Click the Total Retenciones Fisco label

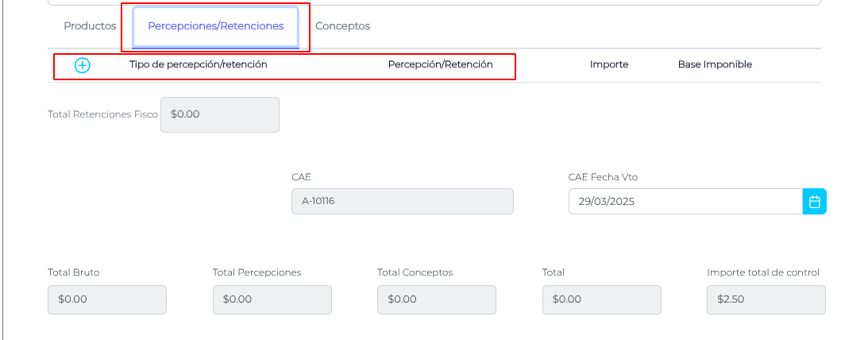click(x=102, y=114)
